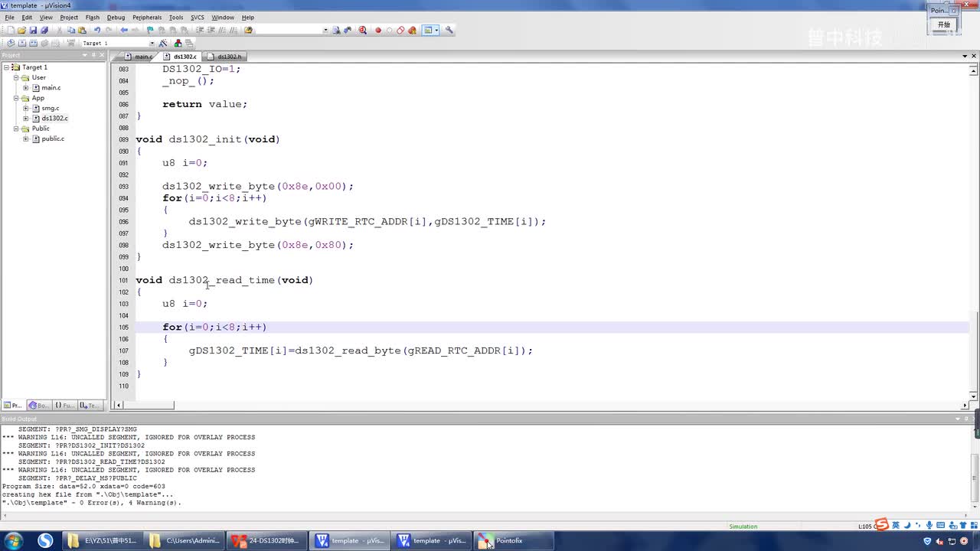
Task: Create a new file with the toolbar icon
Action: (11, 31)
